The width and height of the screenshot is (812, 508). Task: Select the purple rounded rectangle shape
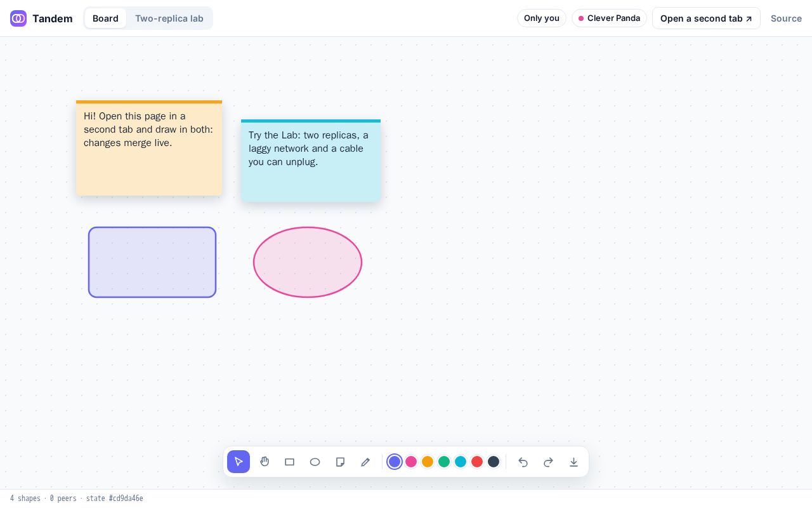click(152, 262)
